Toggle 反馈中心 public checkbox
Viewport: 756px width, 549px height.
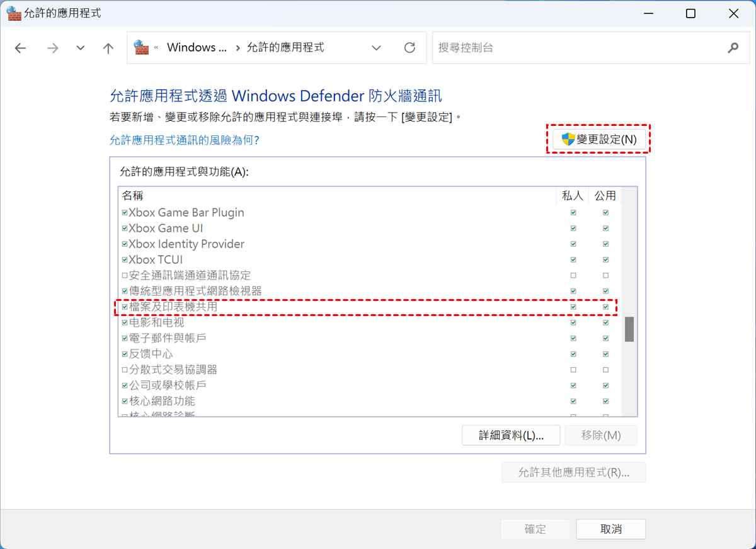(x=605, y=354)
